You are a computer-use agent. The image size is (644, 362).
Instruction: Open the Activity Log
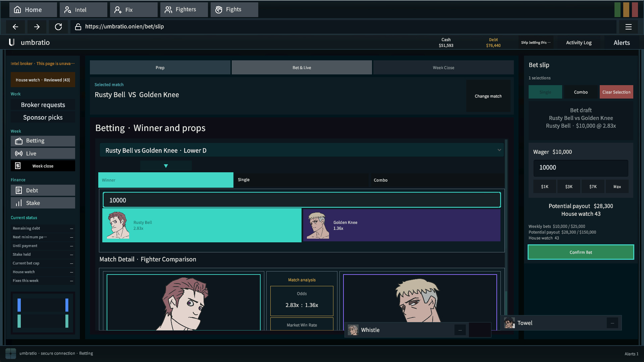(x=579, y=43)
